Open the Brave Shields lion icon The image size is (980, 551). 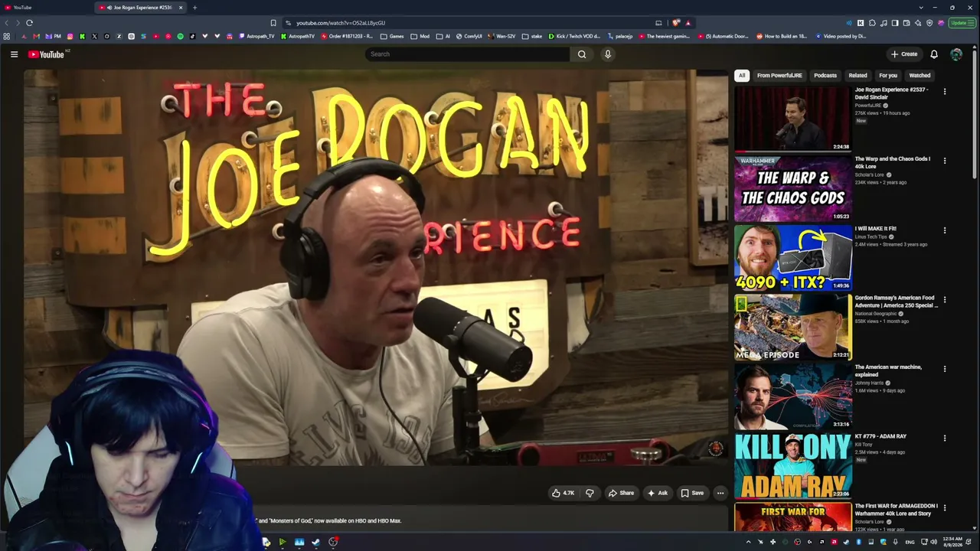coord(676,23)
